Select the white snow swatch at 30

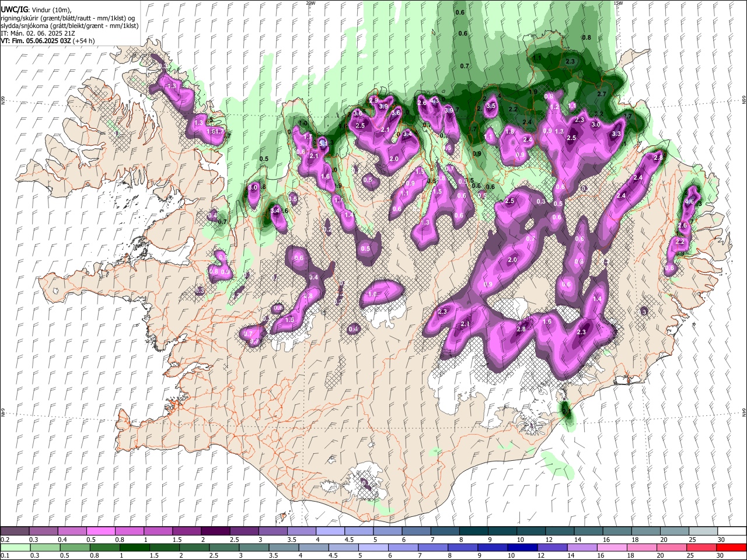731,531
